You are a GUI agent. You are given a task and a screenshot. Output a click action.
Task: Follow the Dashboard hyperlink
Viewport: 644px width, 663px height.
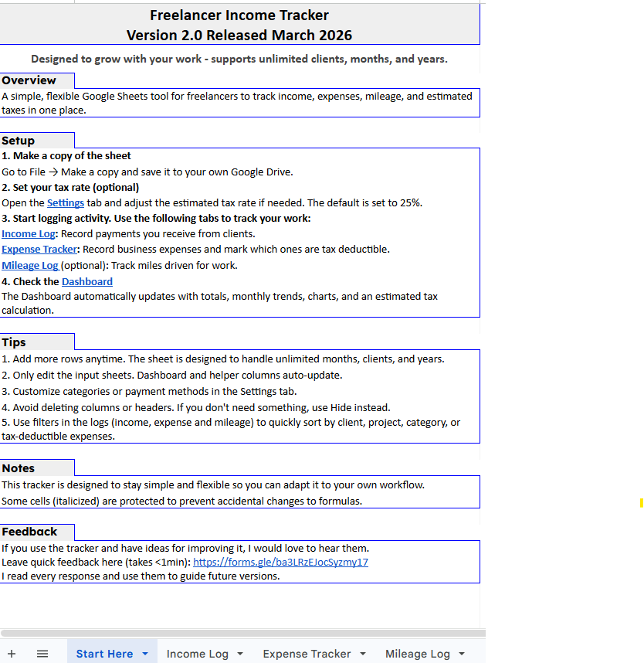87,281
